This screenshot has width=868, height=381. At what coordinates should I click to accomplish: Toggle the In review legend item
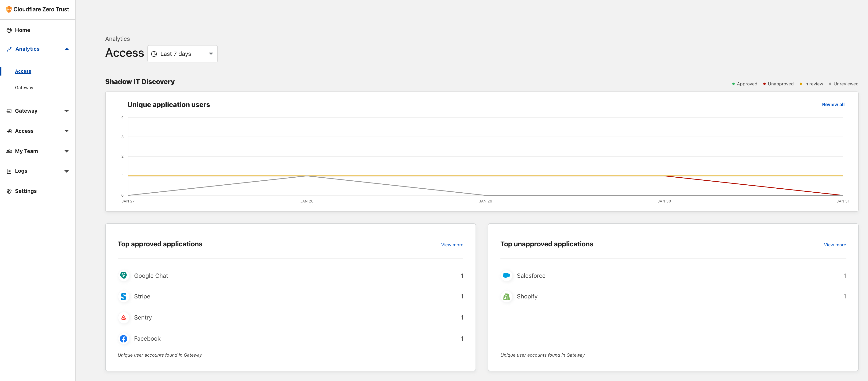click(x=812, y=84)
